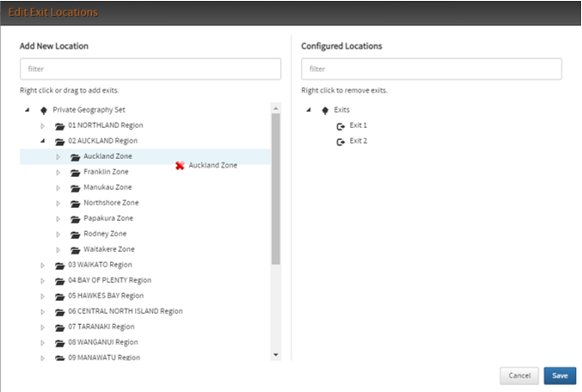Screen dimensions: 582x392
Task: Expand the Rodney Zone node
Action: (58, 234)
